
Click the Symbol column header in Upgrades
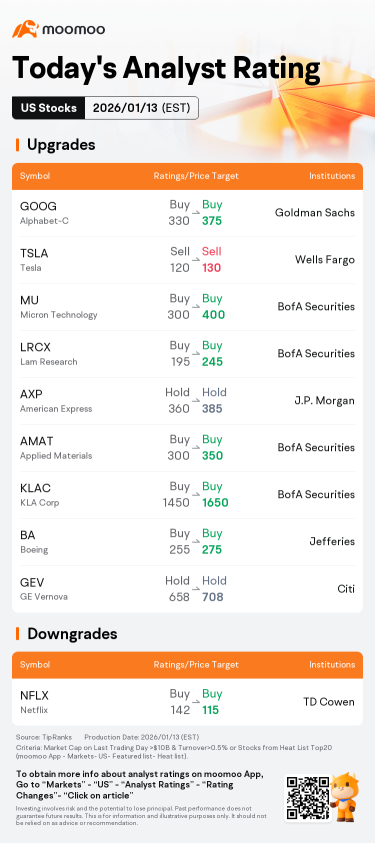click(x=35, y=176)
